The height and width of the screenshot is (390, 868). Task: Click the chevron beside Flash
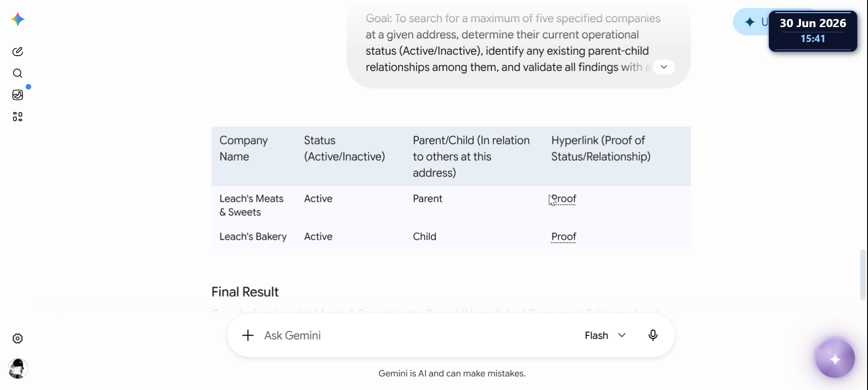622,335
